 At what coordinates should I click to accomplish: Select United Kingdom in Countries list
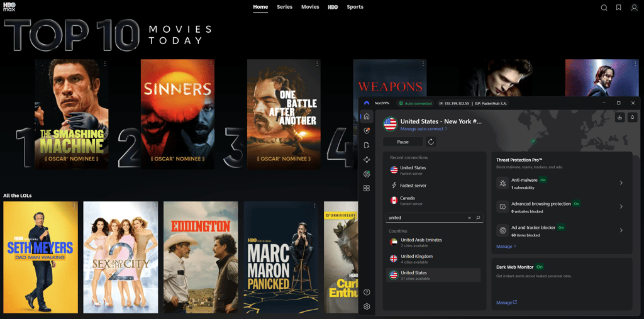[x=434, y=259]
